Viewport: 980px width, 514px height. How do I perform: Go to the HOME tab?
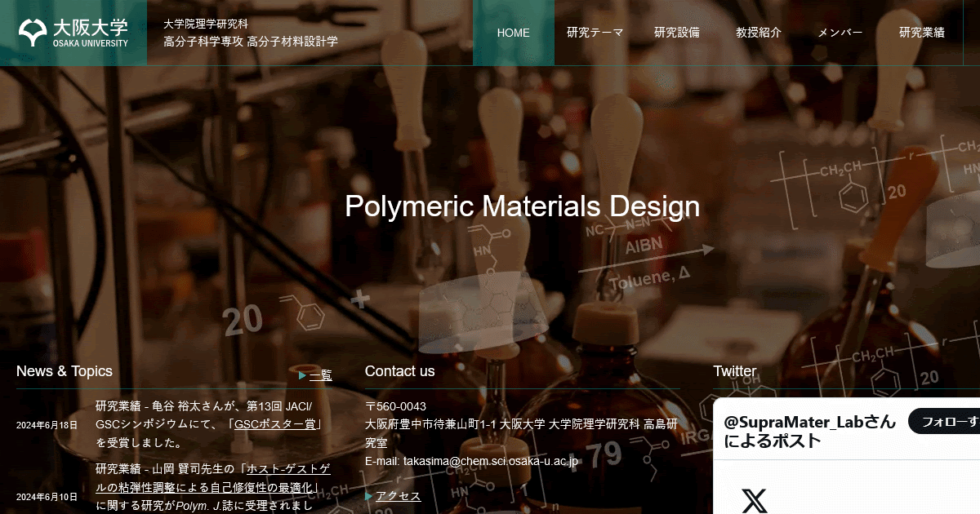click(x=513, y=33)
